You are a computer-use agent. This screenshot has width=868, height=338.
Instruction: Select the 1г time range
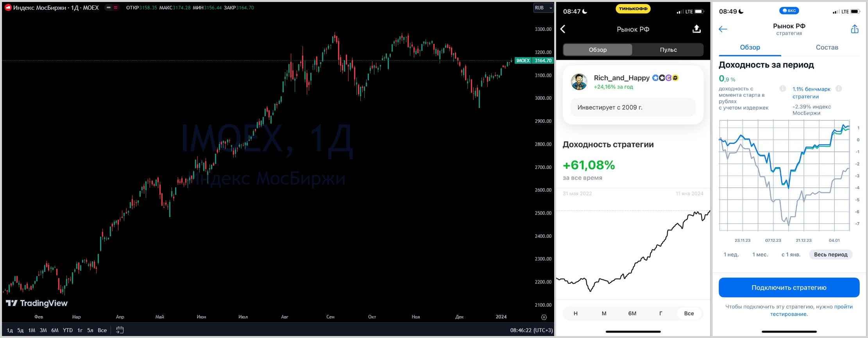[x=80, y=330]
